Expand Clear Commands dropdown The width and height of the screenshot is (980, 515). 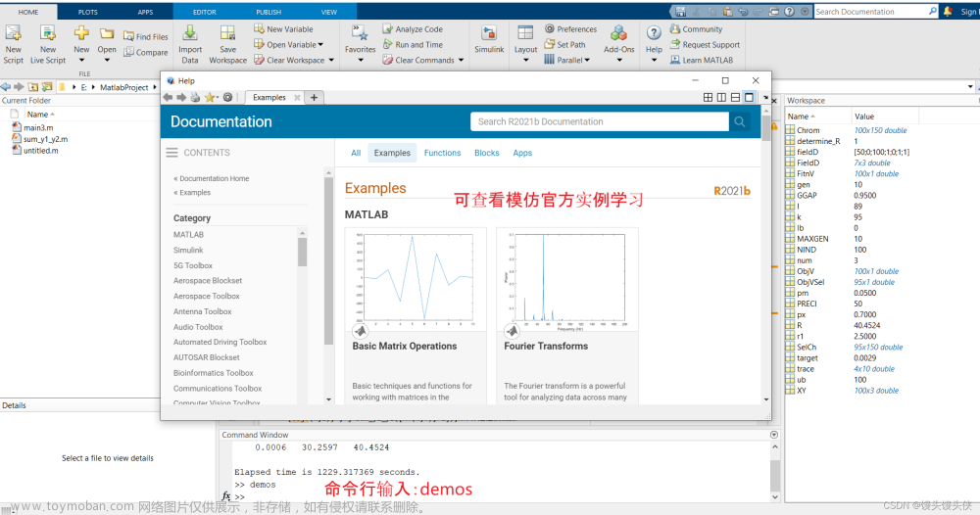[x=462, y=61]
